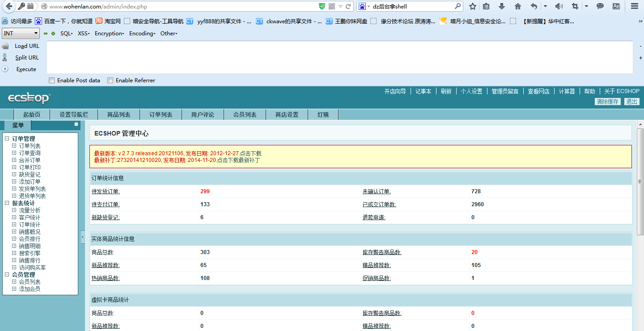The image size is (644, 331).
Task: Open the 淘宝网 bookmark
Action: click(108, 21)
